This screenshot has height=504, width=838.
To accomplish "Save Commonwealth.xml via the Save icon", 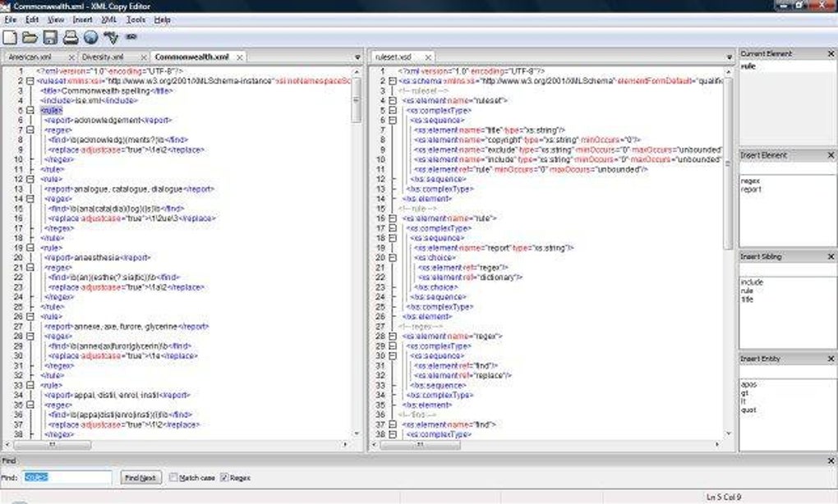I will [50, 38].
